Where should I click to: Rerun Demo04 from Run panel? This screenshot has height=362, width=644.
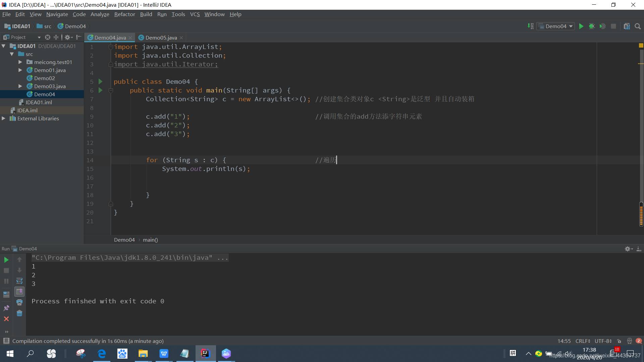6,260
